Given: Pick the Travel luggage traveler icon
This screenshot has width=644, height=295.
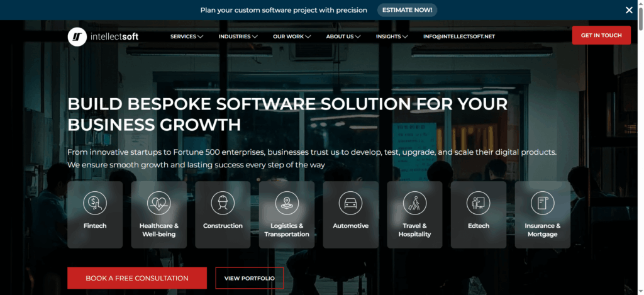Looking at the screenshot, I should 415,203.
